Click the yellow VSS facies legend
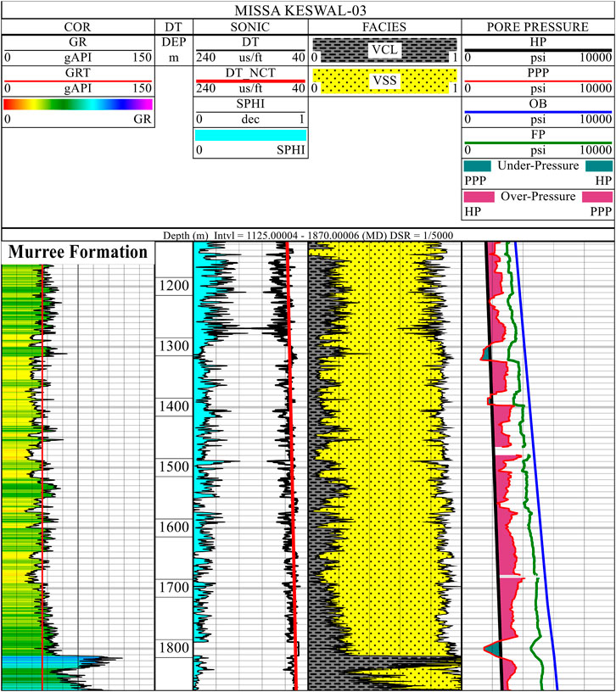Viewport: 616px width, 692px height. click(384, 81)
